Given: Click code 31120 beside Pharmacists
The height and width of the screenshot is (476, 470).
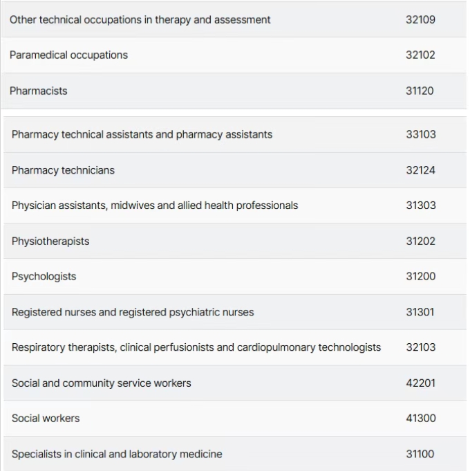Looking at the screenshot, I should (x=420, y=91).
